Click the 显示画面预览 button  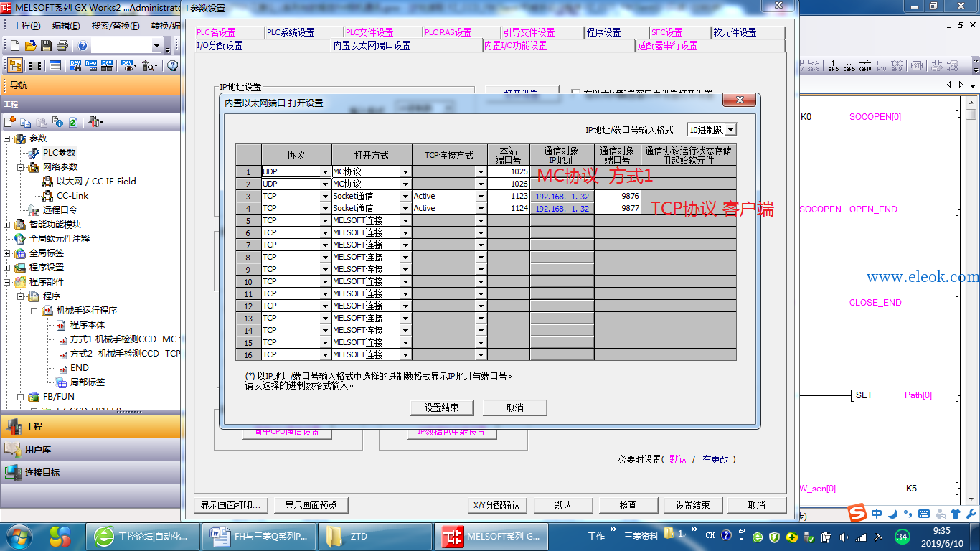[x=311, y=505]
